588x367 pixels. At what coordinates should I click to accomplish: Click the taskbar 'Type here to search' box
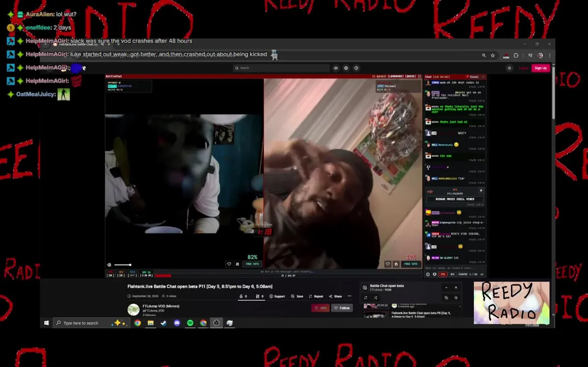[91, 323]
